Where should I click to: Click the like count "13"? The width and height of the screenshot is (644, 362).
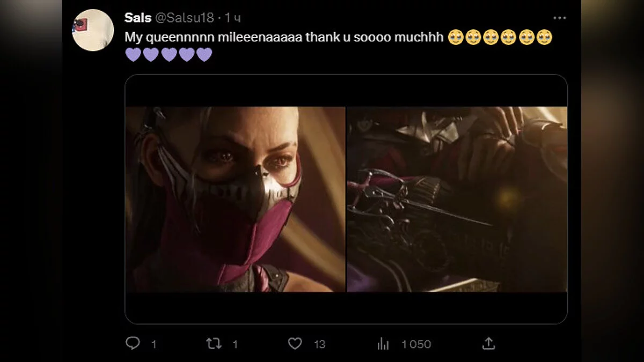319,344
